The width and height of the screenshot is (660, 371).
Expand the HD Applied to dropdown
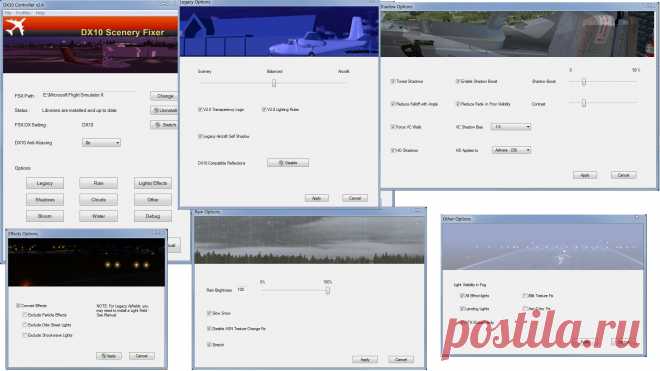pyautogui.click(x=511, y=150)
